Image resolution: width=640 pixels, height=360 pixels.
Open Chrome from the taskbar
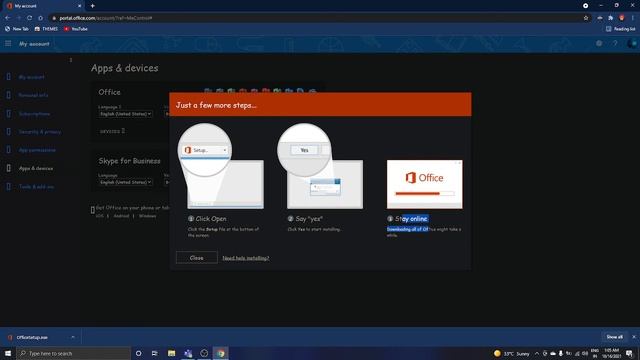[x=221, y=353]
